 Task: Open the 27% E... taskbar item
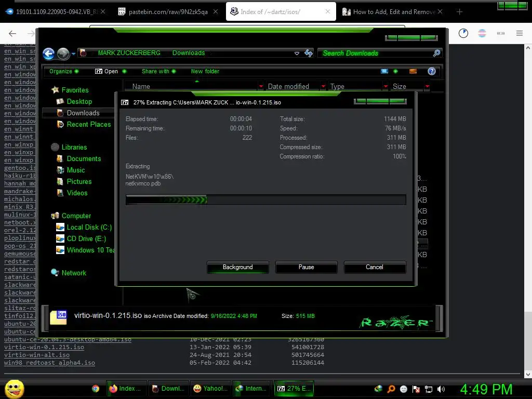tap(294, 389)
